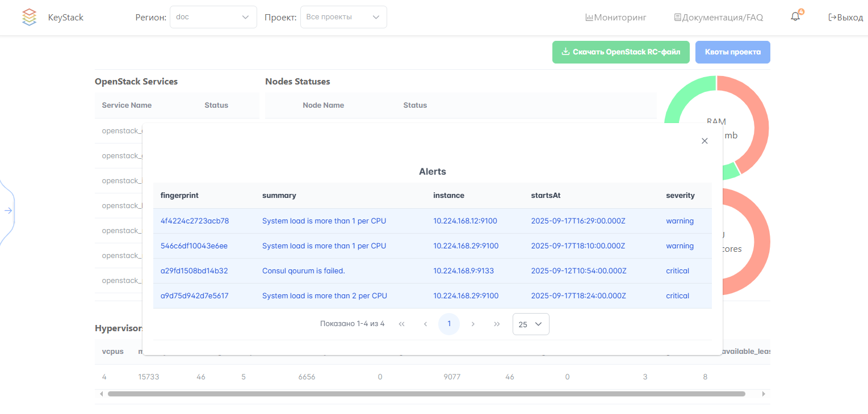Click the previous page chevron
This screenshot has height=414, width=868.
[425, 323]
